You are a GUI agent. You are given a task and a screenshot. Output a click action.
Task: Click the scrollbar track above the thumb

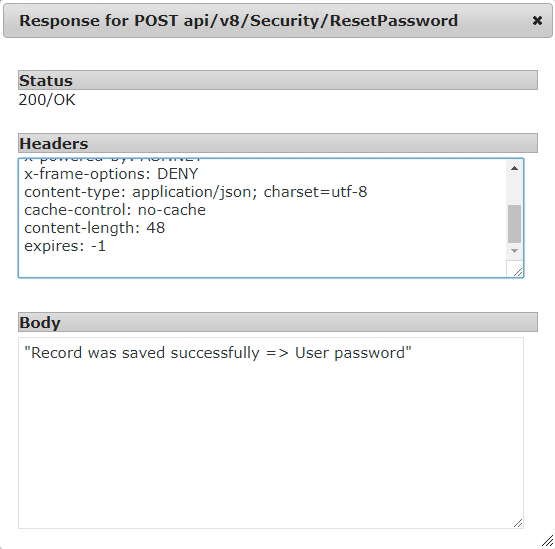pos(514,190)
